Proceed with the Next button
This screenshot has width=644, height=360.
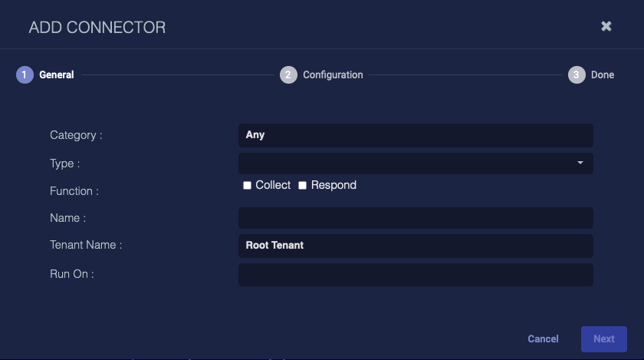click(603, 339)
